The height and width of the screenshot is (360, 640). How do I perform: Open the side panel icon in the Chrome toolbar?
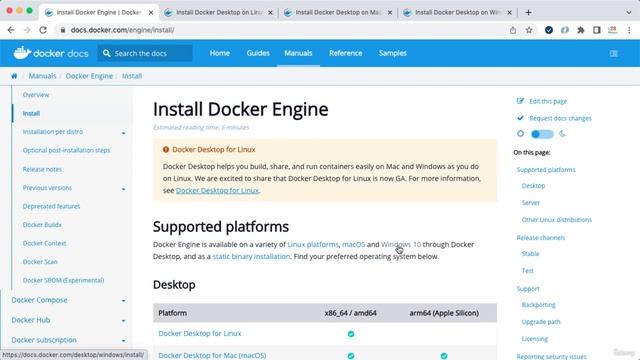597,30
